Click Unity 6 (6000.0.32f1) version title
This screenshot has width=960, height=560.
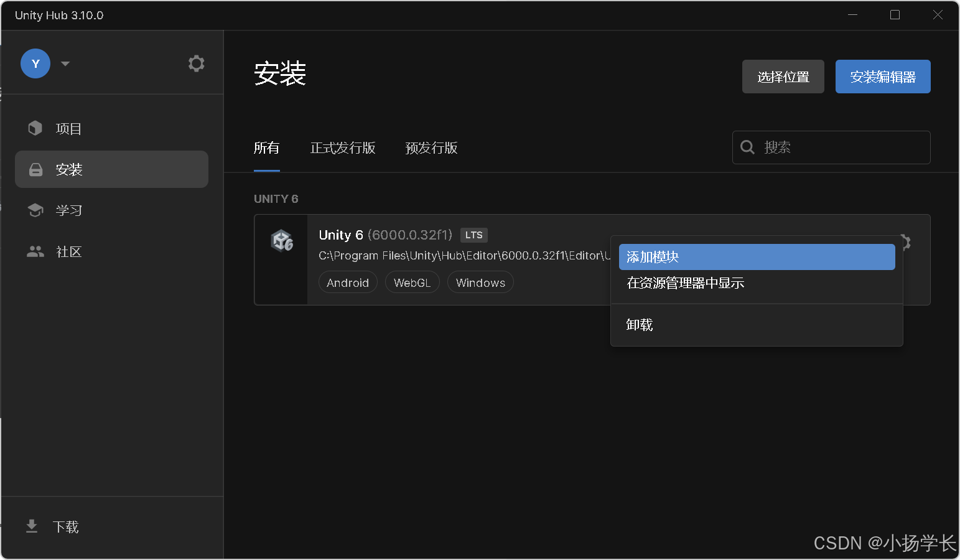coord(386,235)
